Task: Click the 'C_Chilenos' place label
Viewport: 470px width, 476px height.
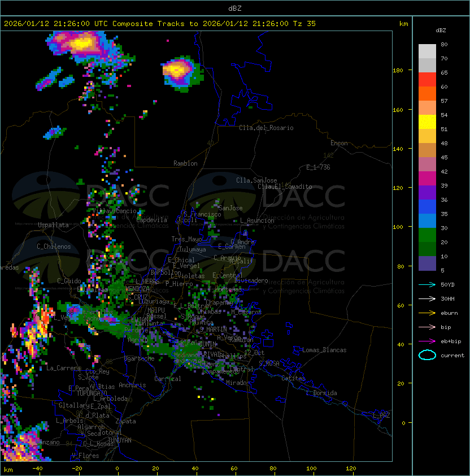Action: pyautogui.click(x=54, y=246)
